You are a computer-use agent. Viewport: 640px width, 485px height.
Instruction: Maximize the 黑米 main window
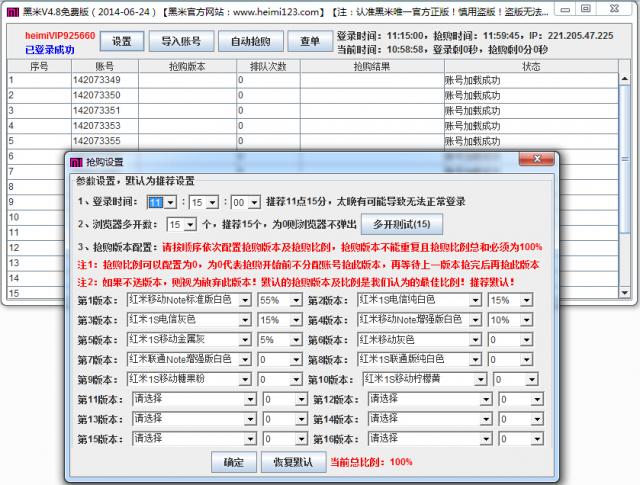click(585, 9)
